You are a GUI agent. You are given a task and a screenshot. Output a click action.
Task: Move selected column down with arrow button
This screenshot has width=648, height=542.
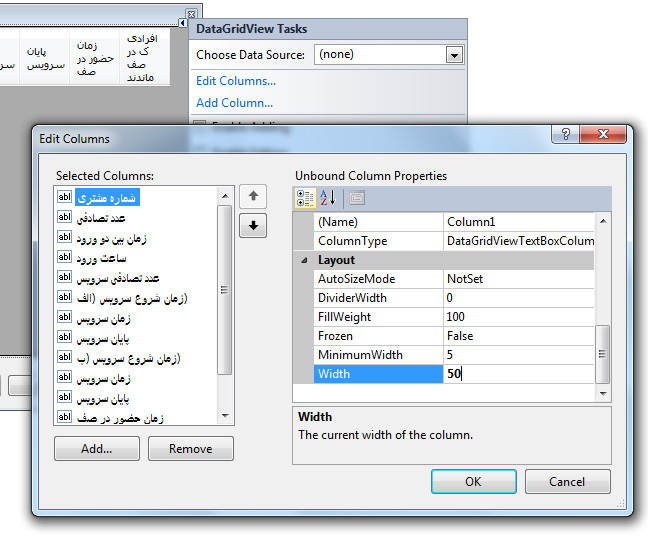click(253, 226)
